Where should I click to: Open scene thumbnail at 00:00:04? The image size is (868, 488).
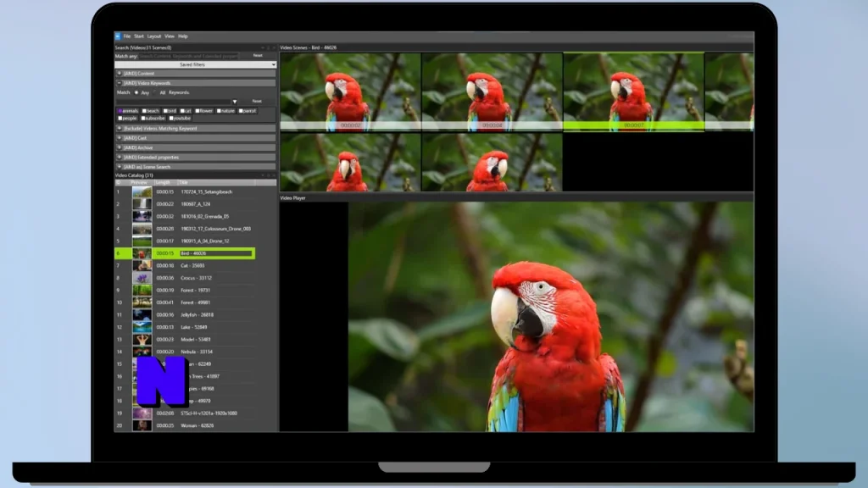pos(492,91)
